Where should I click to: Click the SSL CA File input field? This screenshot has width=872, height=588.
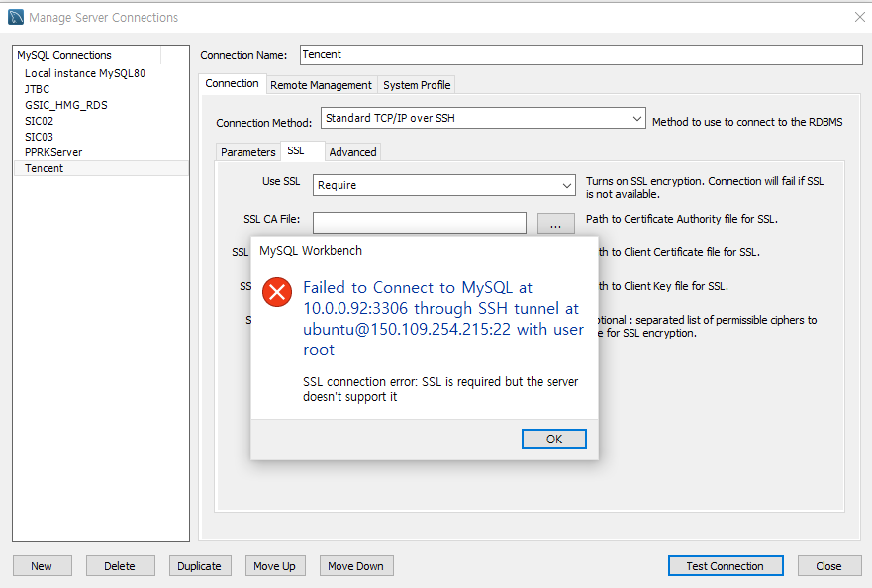[420, 223]
